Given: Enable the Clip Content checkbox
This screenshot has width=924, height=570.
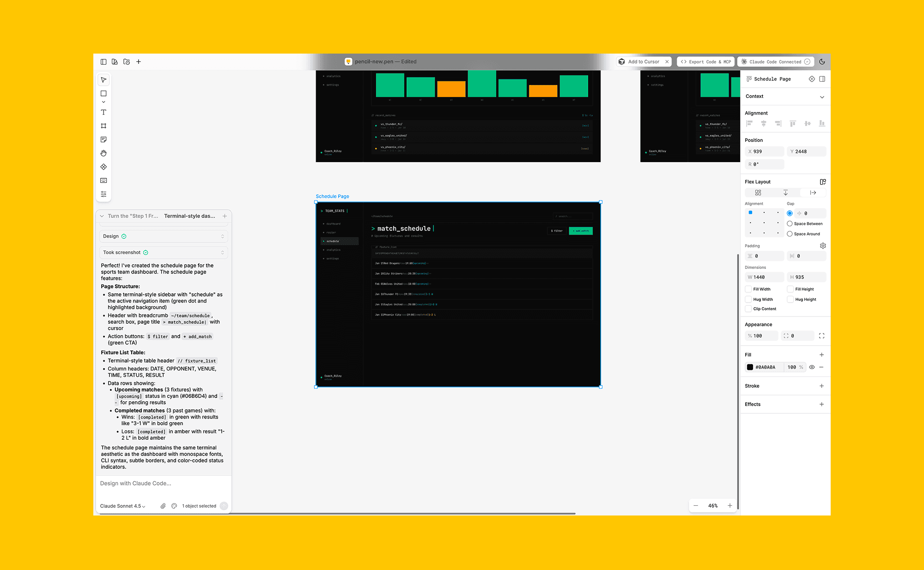Looking at the screenshot, I should point(748,309).
